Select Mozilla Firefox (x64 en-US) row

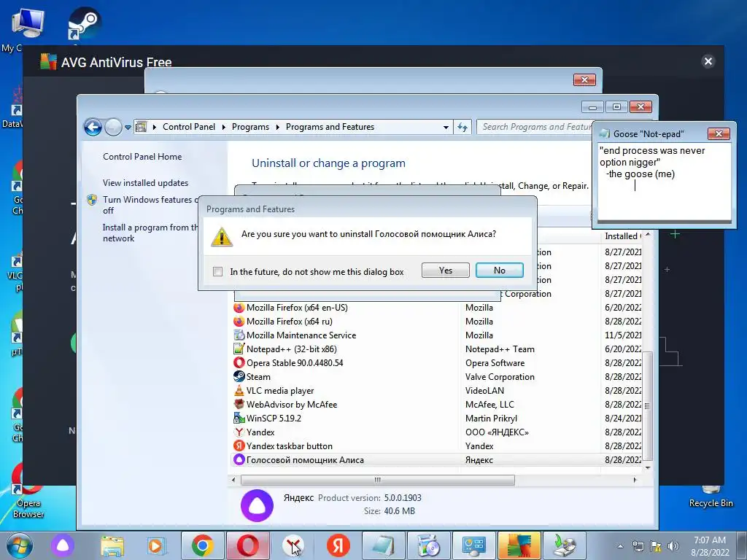tap(436, 308)
